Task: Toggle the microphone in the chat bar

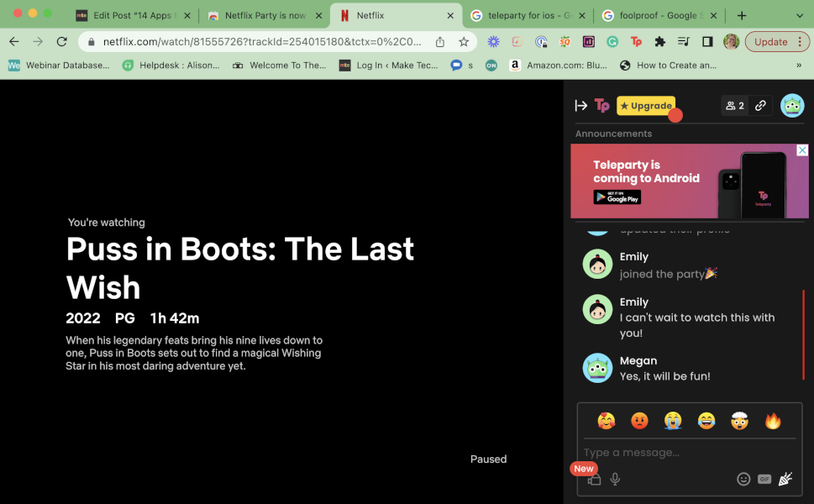Action: 615,479
